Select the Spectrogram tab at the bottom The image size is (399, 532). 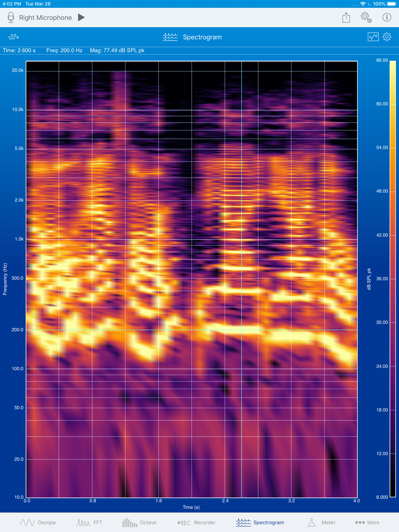pyautogui.click(x=260, y=522)
